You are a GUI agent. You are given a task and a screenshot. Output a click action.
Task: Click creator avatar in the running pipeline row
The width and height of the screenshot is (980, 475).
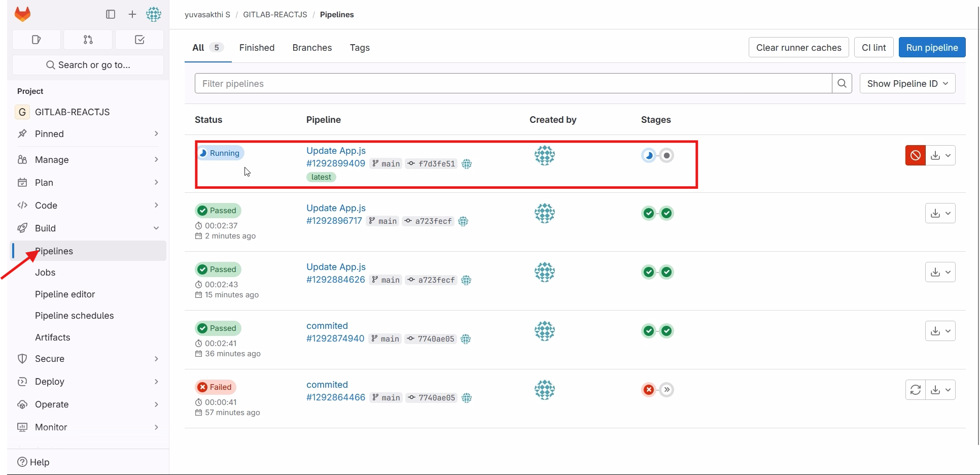(545, 155)
